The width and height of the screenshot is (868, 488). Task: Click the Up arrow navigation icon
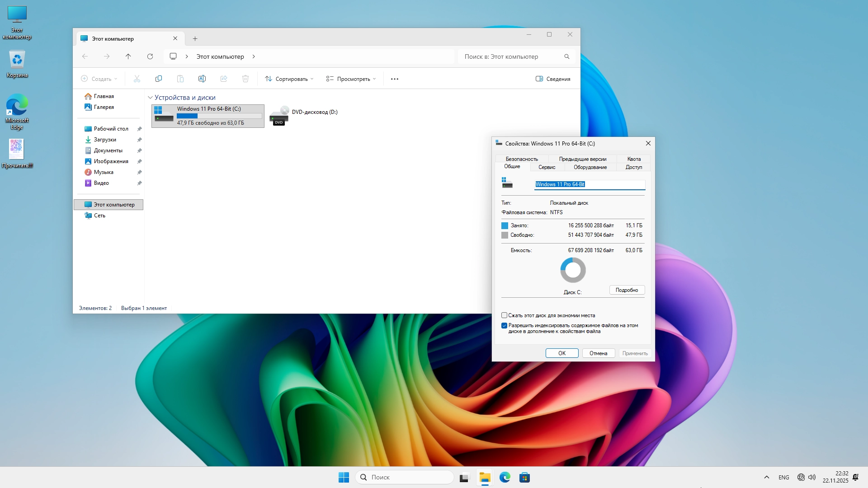coord(128,56)
